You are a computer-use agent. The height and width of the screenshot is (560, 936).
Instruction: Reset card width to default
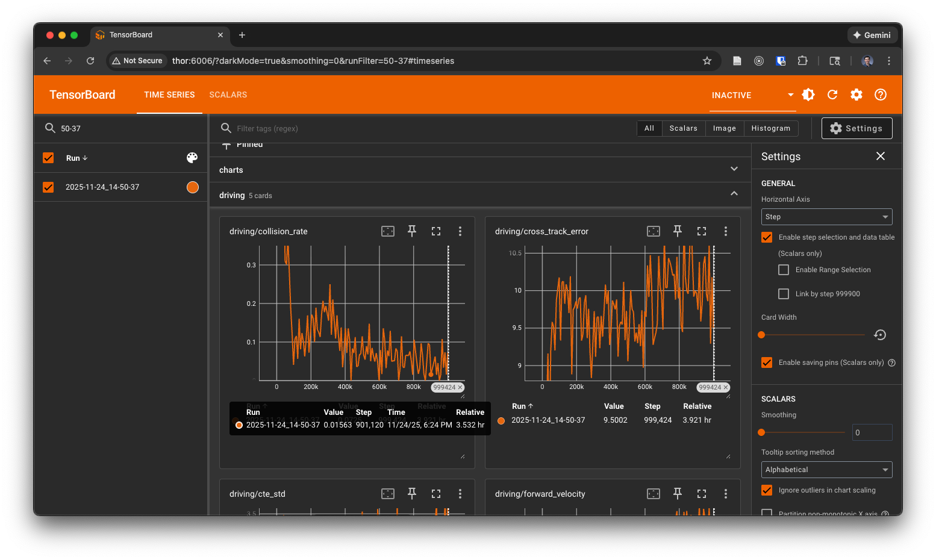880,335
